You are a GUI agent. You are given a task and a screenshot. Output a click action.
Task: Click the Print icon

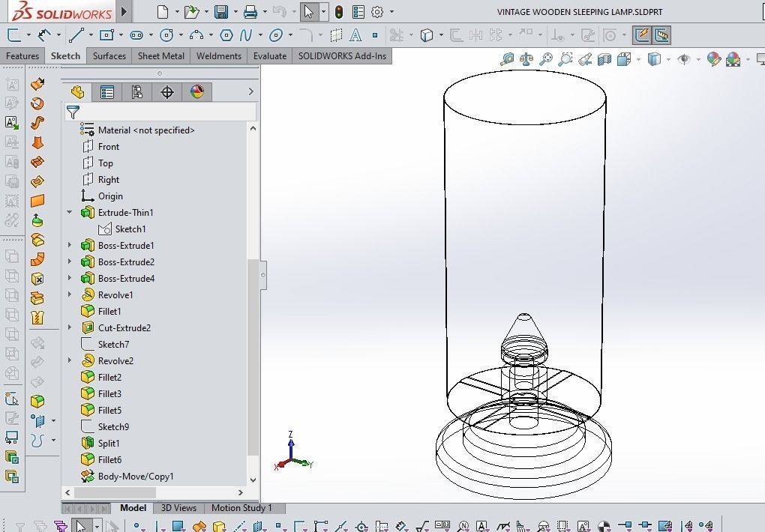tap(250, 12)
